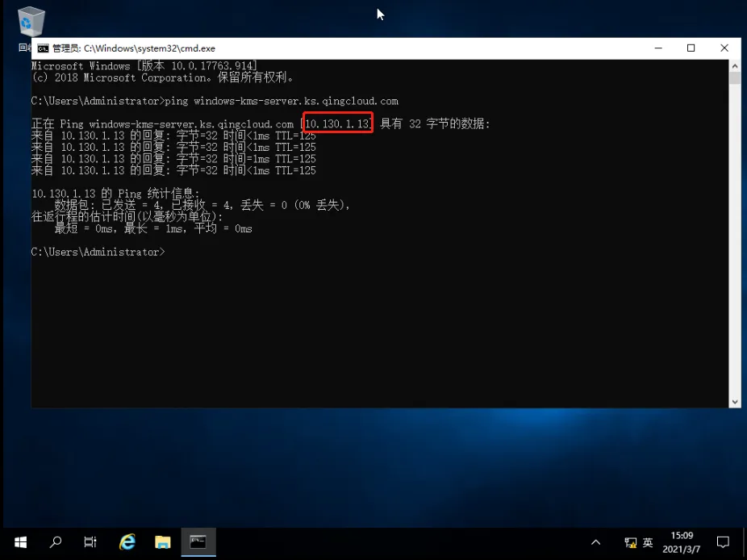Open File Explorer from the taskbar
The height and width of the screenshot is (560, 747).
(162, 541)
